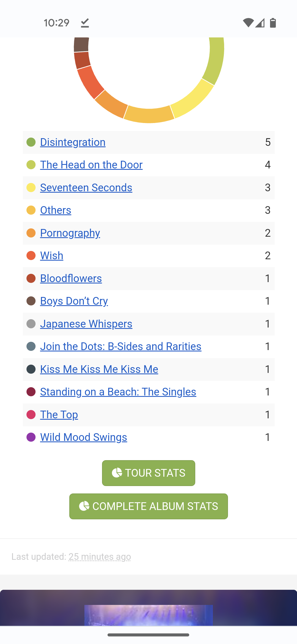Open the Pornography album link
Viewport: 297px width, 644px height.
[70, 233]
